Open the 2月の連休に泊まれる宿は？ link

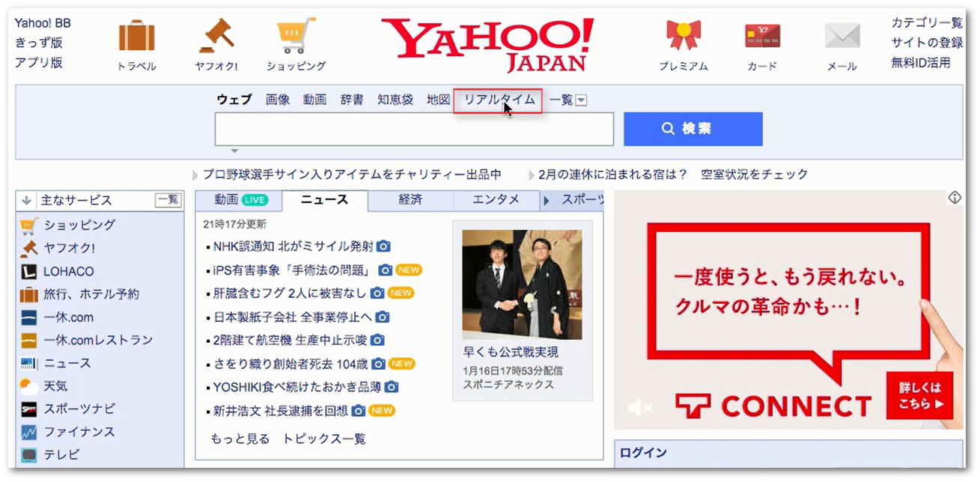click(612, 174)
